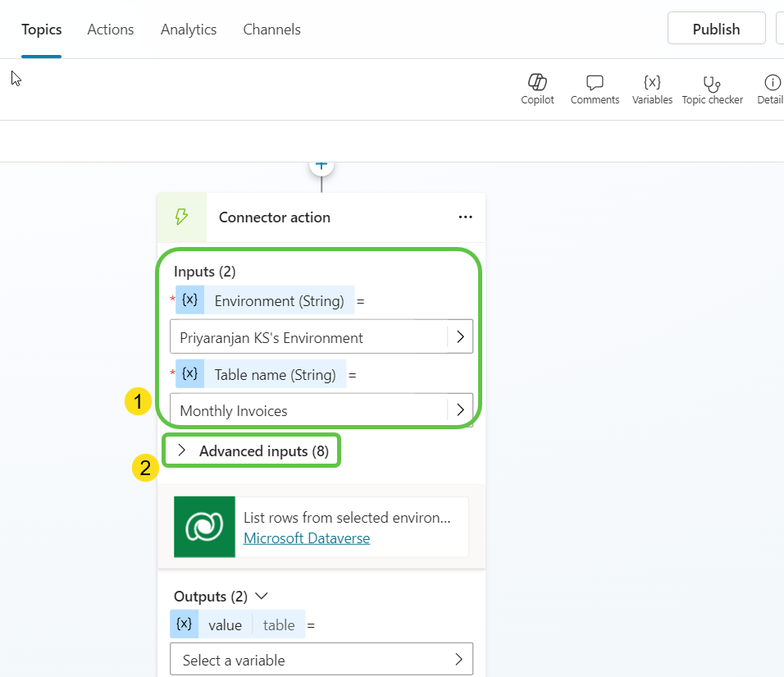Open the Environment value picker
Screen dimensions: 784x677
point(460,336)
